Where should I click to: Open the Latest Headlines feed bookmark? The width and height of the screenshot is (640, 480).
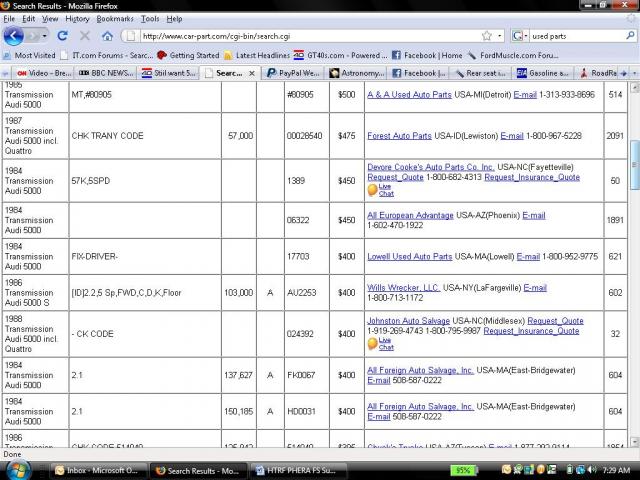[257, 55]
